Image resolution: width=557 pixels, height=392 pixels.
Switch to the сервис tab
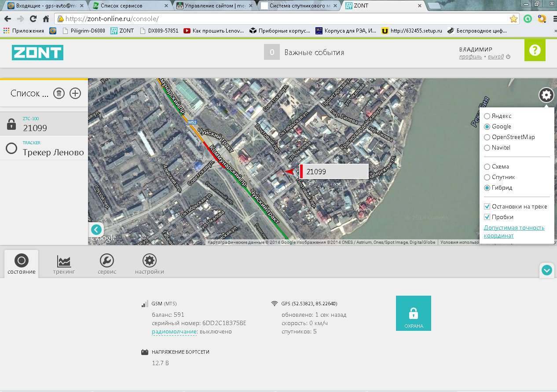coord(107,264)
